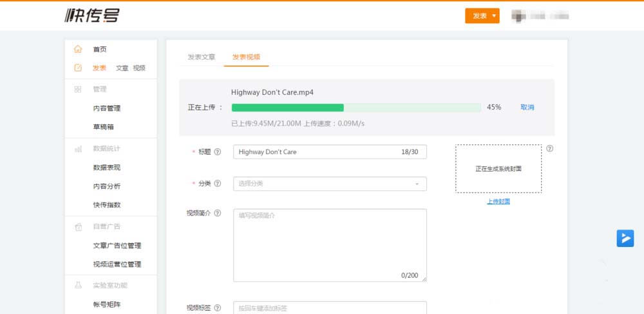Open the 发表 orange dropdown button
The image size is (644, 314).
[482, 16]
